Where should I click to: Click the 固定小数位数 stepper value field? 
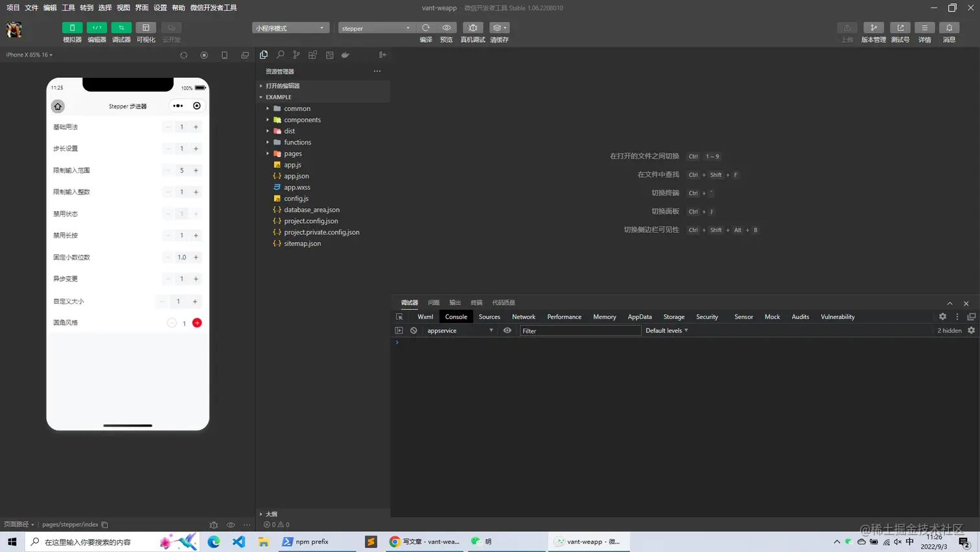[x=181, y=258]
